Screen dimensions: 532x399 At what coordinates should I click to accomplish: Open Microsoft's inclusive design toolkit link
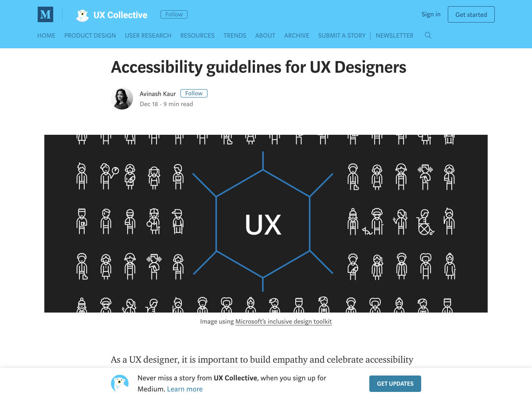click(283, 321)
